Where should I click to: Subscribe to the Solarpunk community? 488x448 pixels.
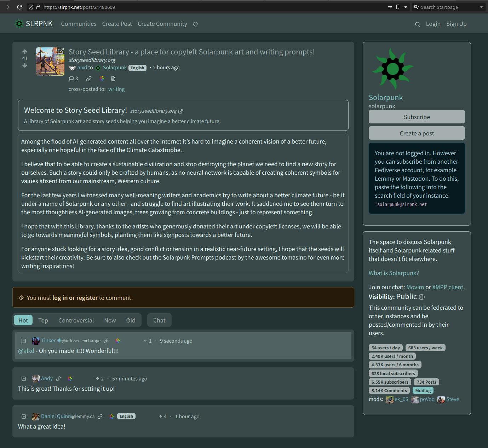coord(417,117)
